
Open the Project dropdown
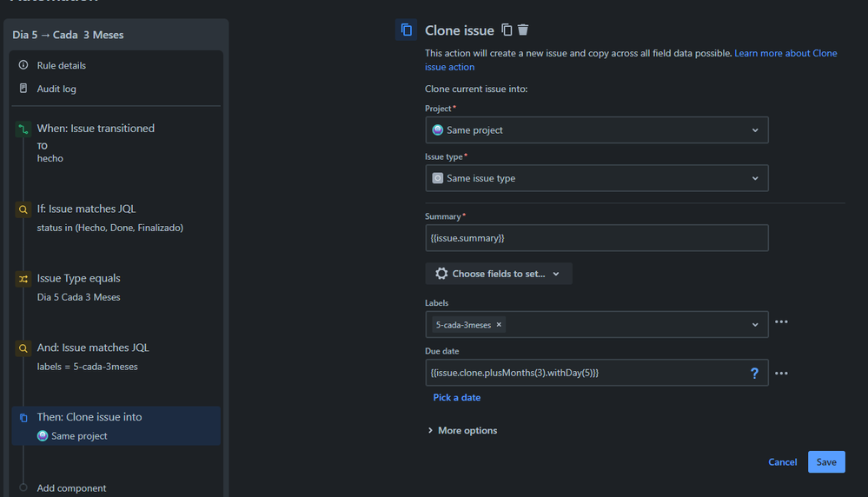(x=597, y=130)
